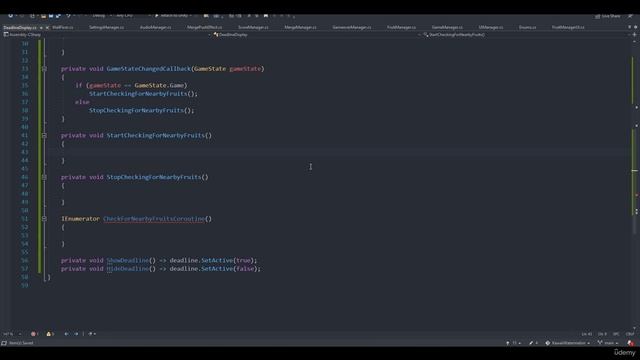Click the error count indicator

pyautogui.click(x=35, y=334)
